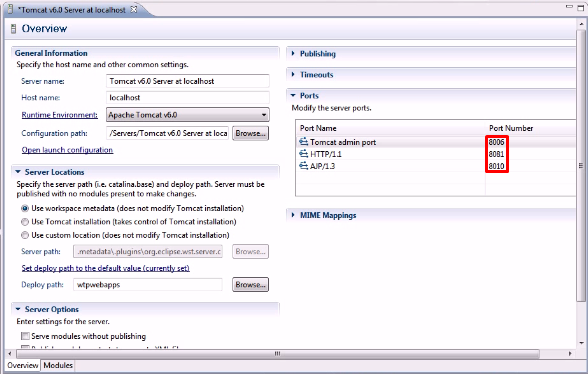
Task: Collapse the Server Locations section
Action: coord(18,172)
